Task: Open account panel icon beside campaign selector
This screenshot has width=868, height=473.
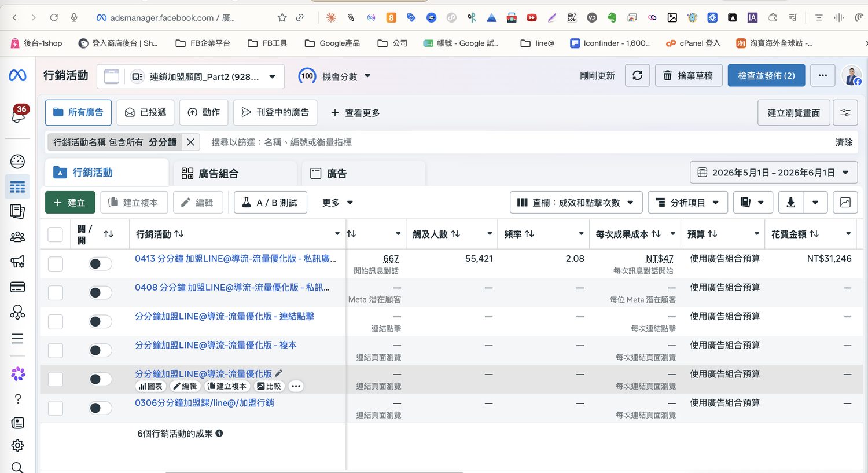Action: 112,76
